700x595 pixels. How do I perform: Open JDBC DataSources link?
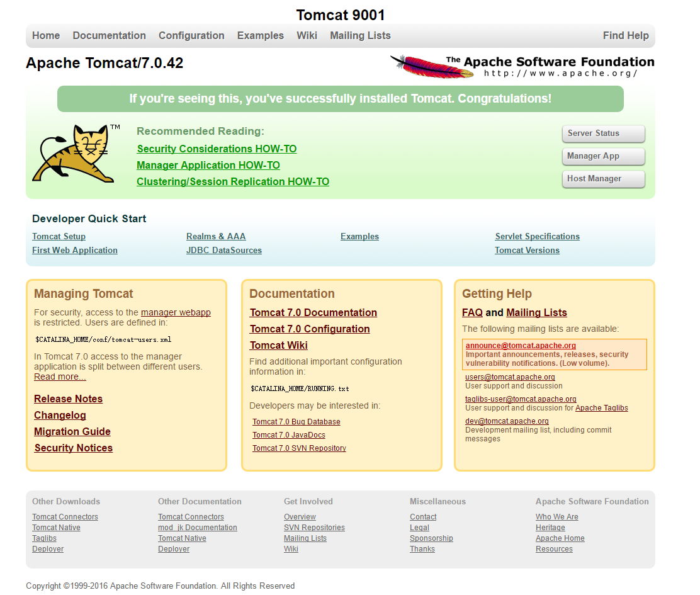point(224,251)
